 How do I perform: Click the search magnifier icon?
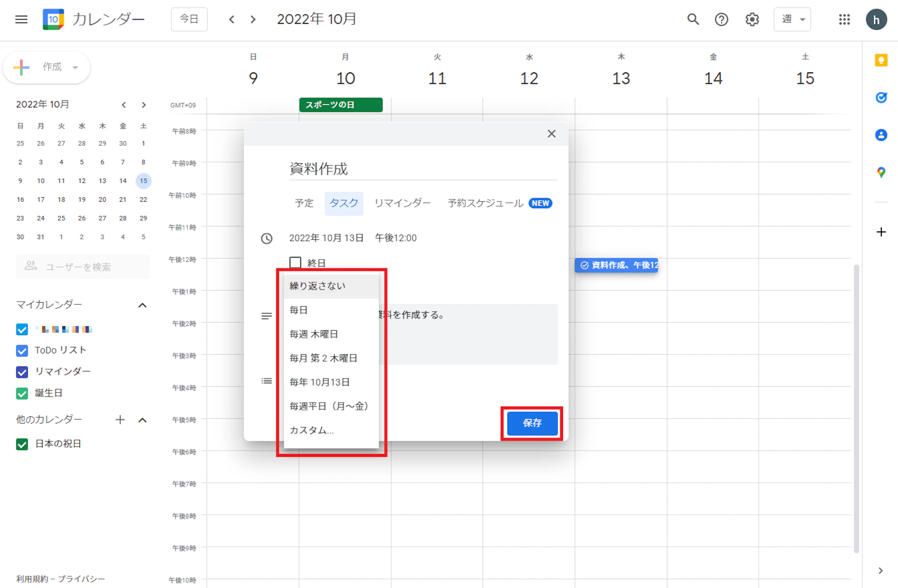[x=693, y=19]
